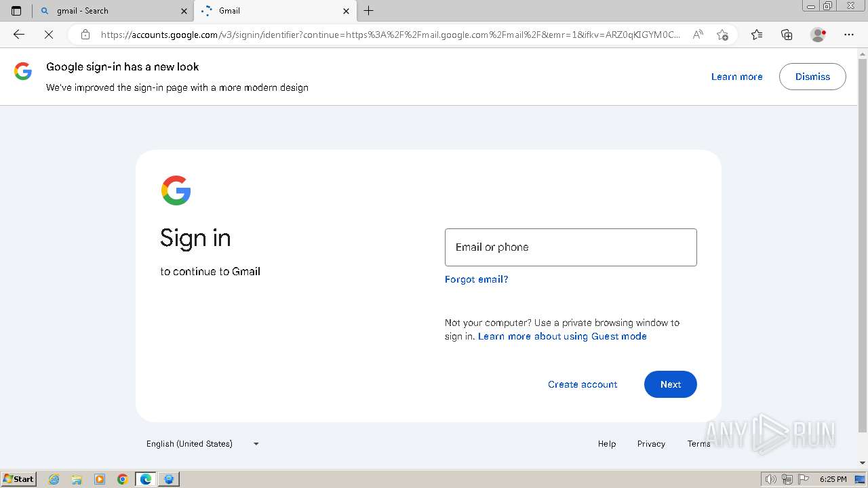Viewport: 868px width, 488px height.
Task: Open the Privacy link
Action: pyautogui.click(x=651, y=444)
